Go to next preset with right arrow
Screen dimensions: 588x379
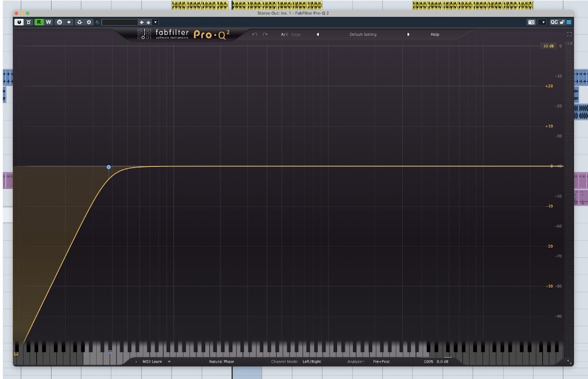click(409, 35)
